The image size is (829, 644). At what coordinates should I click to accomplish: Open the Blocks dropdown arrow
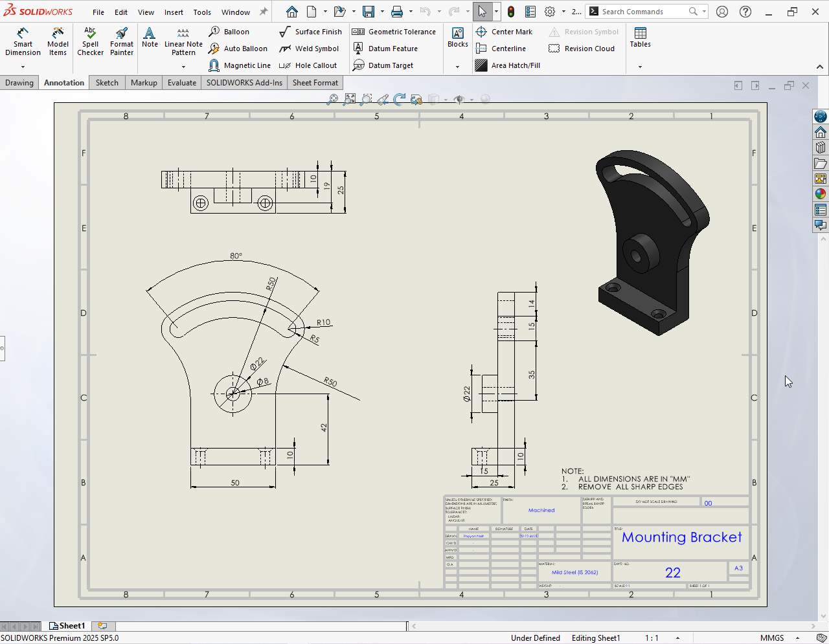[457, 67]
